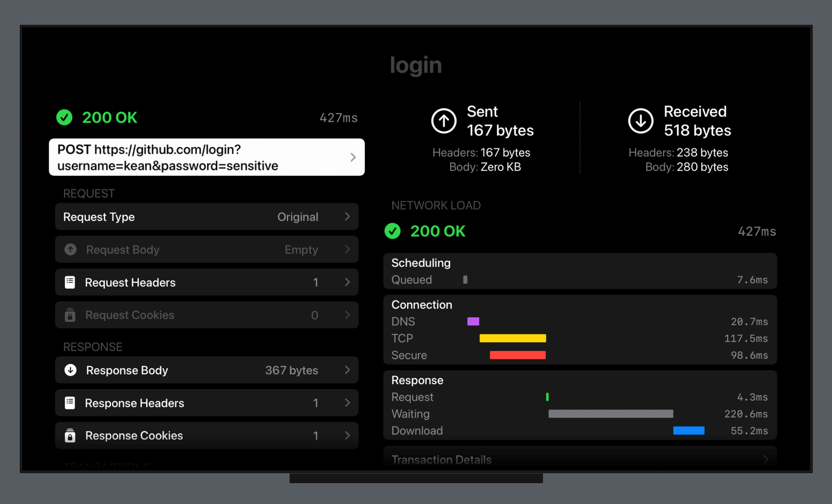Click the Request Body upload icon
This screenshot has height=504, width=832.
70,249
